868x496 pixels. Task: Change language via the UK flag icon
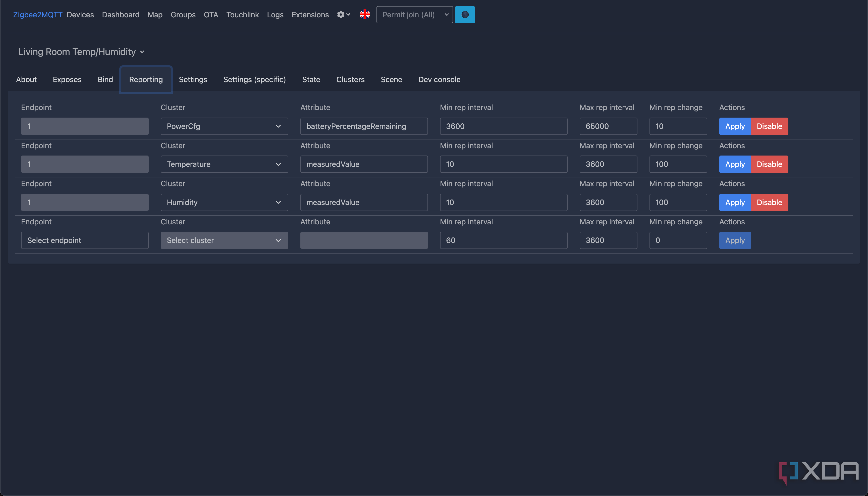(365, 15)
